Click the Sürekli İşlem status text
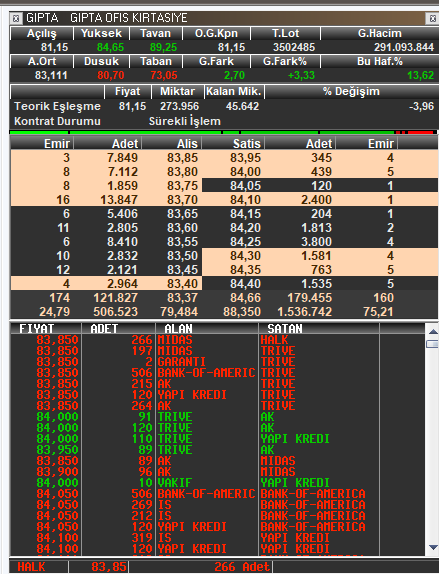The image size is (439, 574). point(185,121)
